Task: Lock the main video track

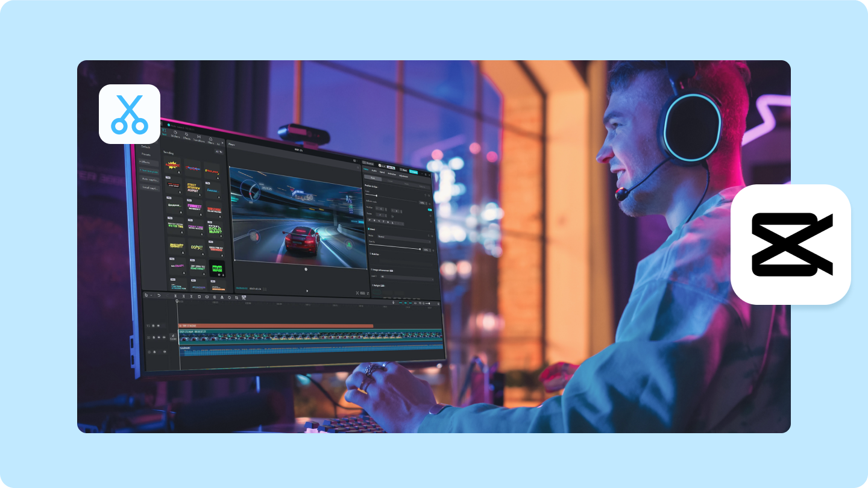Action: tap(154, 337)
